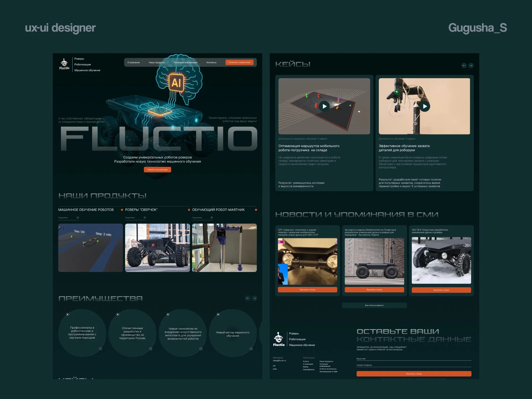Click the Новые технологии по внедрению advantage circle
Screen dimensions: 532x399
coord(183,333)
